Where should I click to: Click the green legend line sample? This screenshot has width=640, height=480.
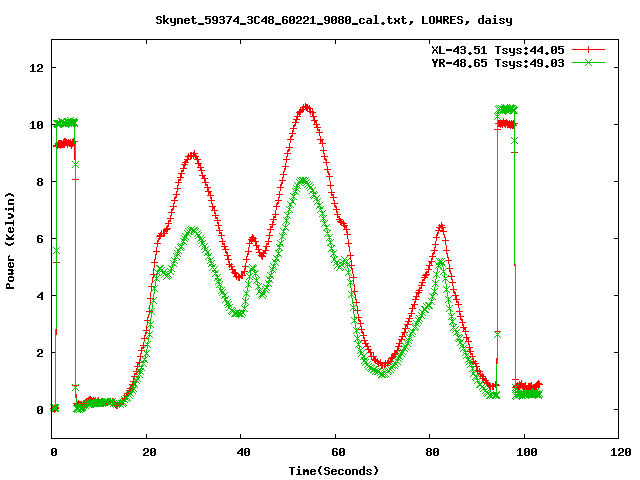[588, 62]
